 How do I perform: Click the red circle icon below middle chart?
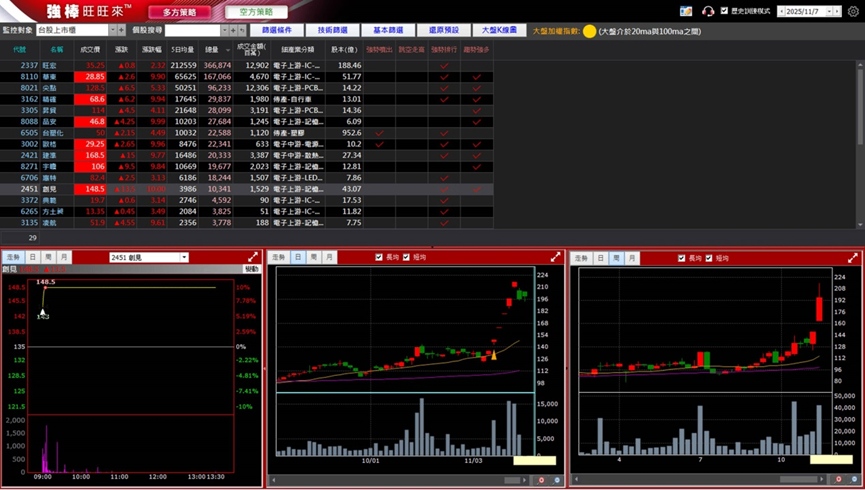(x=541, y=481)
